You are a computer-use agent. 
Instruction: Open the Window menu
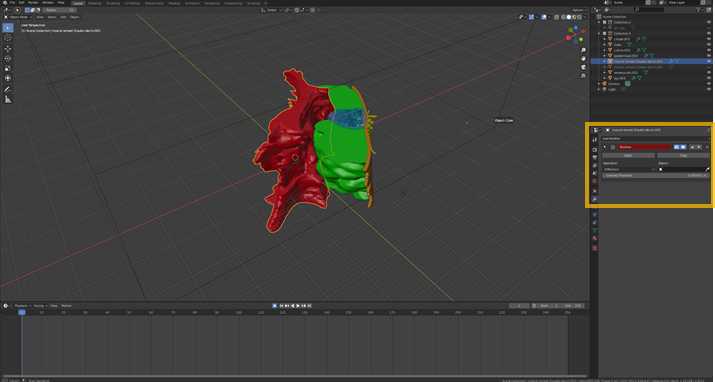pyautogui.click(x=48, y=2)
